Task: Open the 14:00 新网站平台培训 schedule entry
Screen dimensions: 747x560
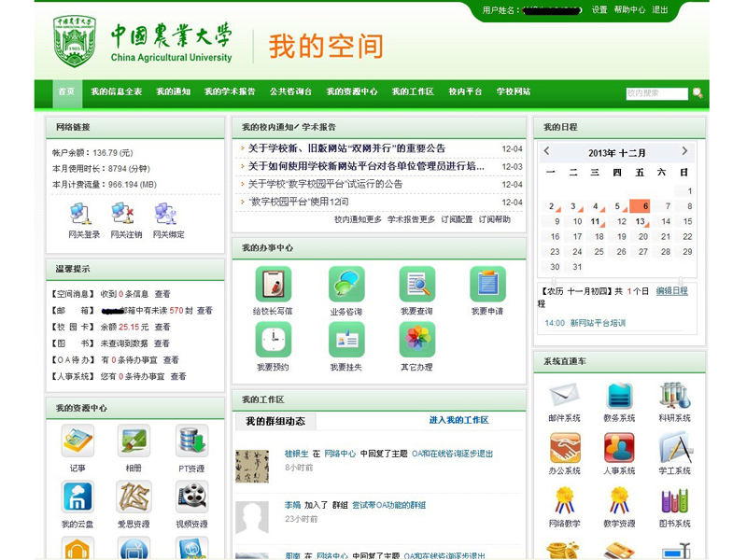Action: pyautogui.click(x=585, y=323)
